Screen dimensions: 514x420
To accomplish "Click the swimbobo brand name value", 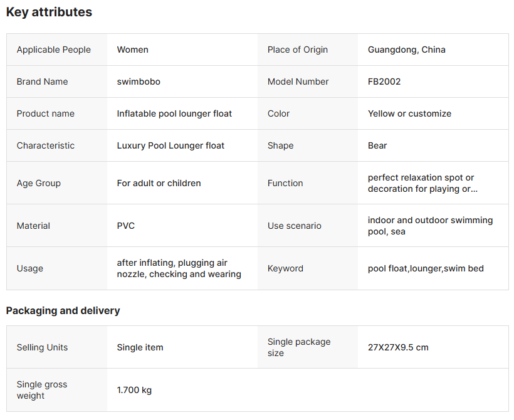I will click(x=134, y=81).
